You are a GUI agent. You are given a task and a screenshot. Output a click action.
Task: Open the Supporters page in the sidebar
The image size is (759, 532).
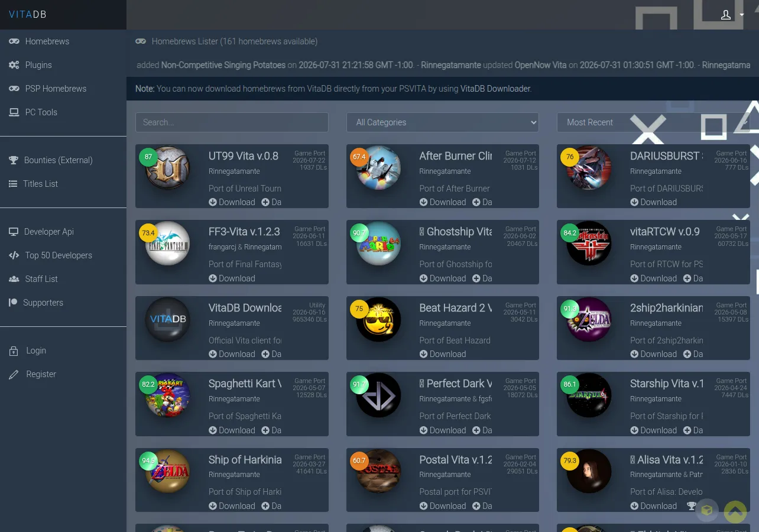[x=43, y=303]
